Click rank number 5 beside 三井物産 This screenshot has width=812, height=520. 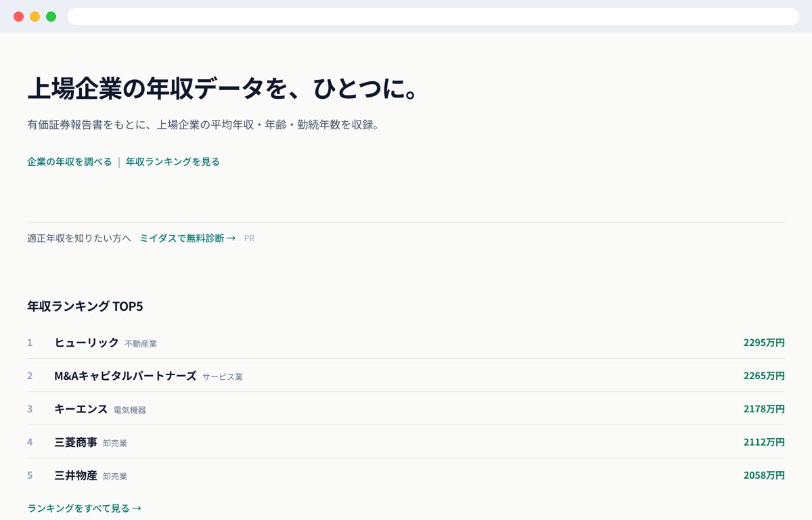pyautogui.click(x=30, y=475)
